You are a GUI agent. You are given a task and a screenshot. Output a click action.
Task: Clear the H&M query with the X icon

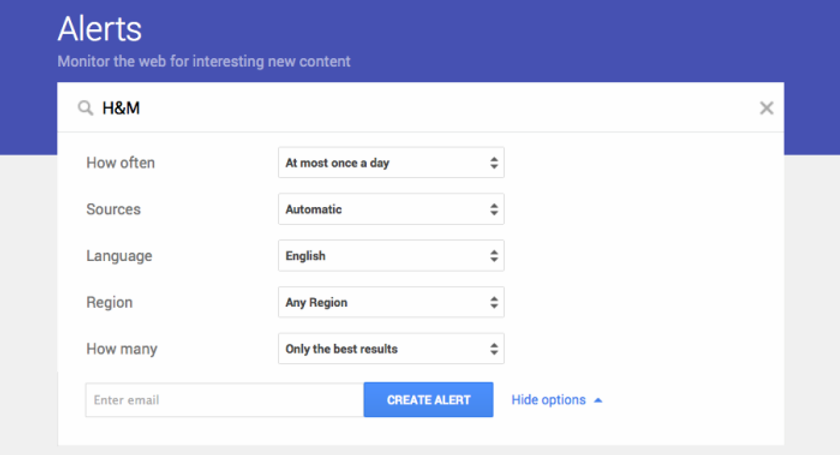[x=767, y=108]
